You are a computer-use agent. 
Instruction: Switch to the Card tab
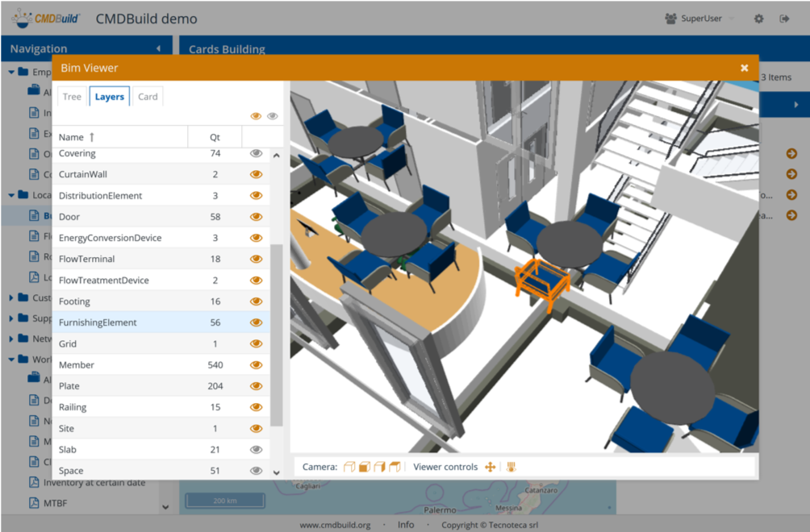148,97
